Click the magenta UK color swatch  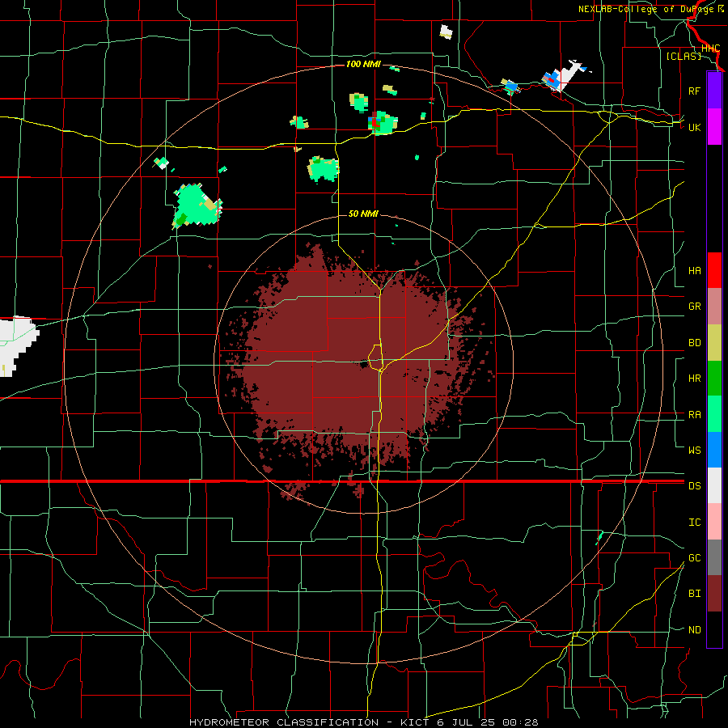click(714, 127)
